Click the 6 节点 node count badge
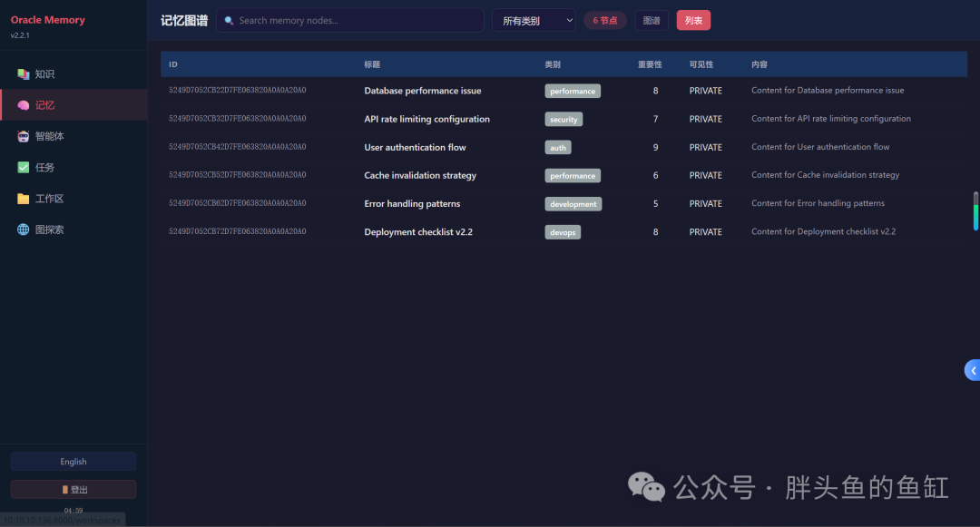This screenshot has height=527, width=980. tap(605, 21)
